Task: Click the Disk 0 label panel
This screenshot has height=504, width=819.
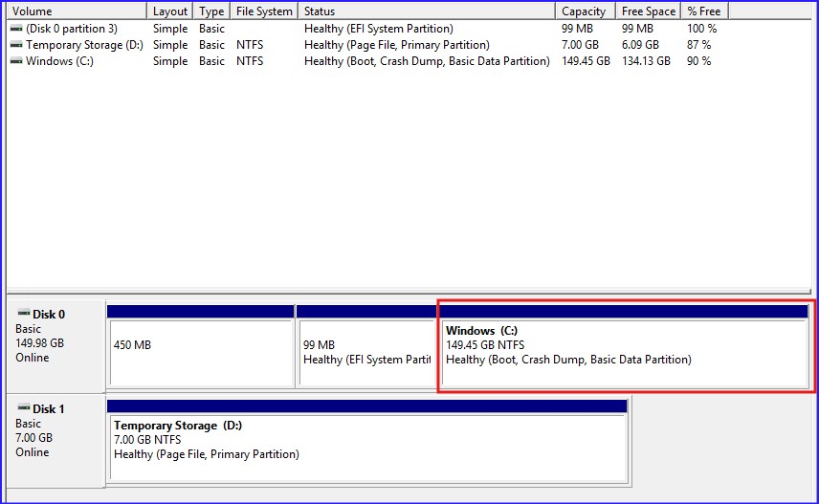Action: pos(55,346)
